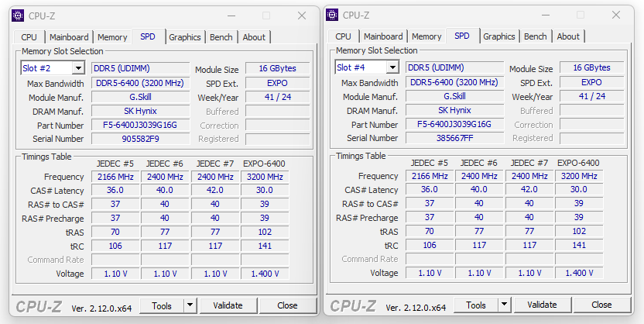Click JEDEC #7 CAS latency 42.0 in left window
Viewport: 644px width, 324px height.
click(215, 190)
